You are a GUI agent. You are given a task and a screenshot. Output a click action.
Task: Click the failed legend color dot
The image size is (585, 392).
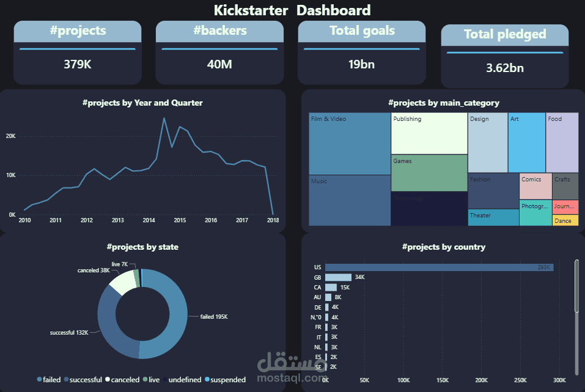[39, 379]
